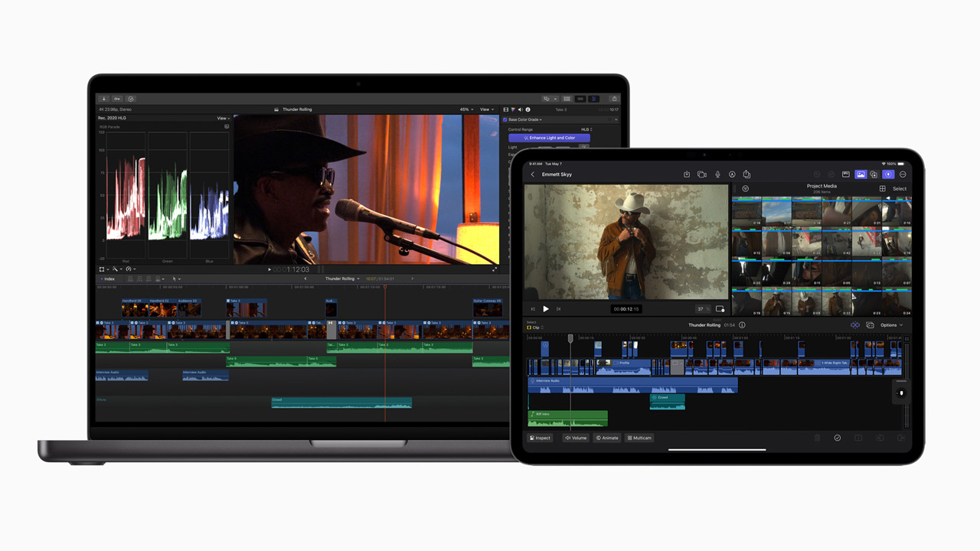
Task: Tap the camera capture icon on the iPad toolbar
Action: click(702, 174)
